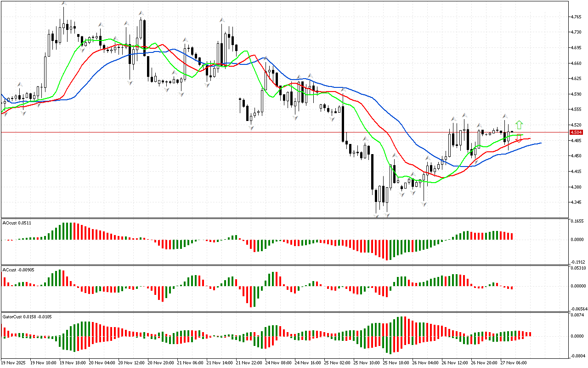The width and height of the screenshot is (588, 368).
Task: Click the red down arrow signal
Action: point(519,138)
